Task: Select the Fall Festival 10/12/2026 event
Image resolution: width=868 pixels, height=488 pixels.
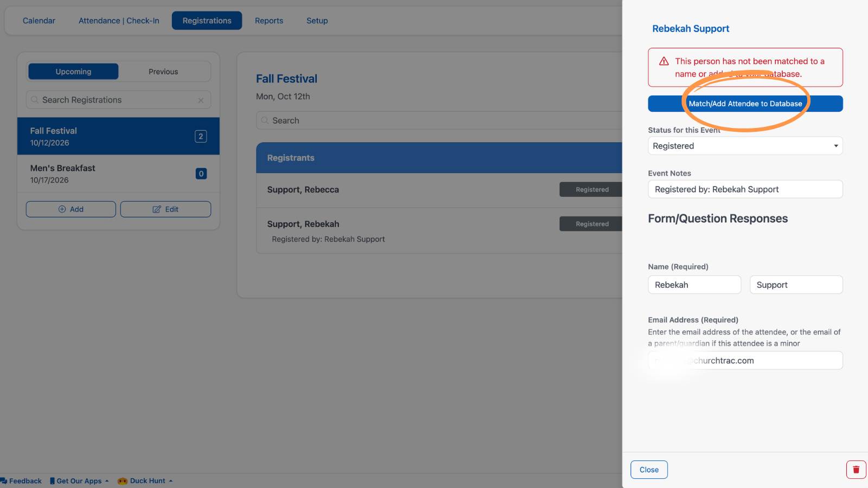Action: [x=118, y=136]
